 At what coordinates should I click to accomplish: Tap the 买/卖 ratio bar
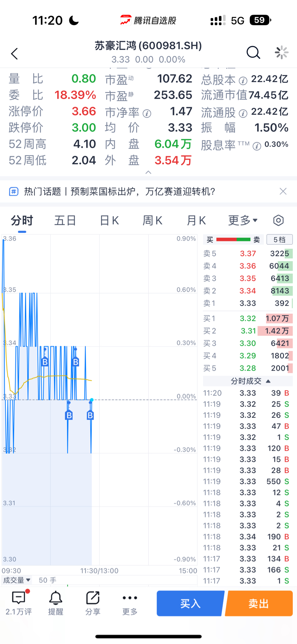pyautogui.click(x=233, y=240)
